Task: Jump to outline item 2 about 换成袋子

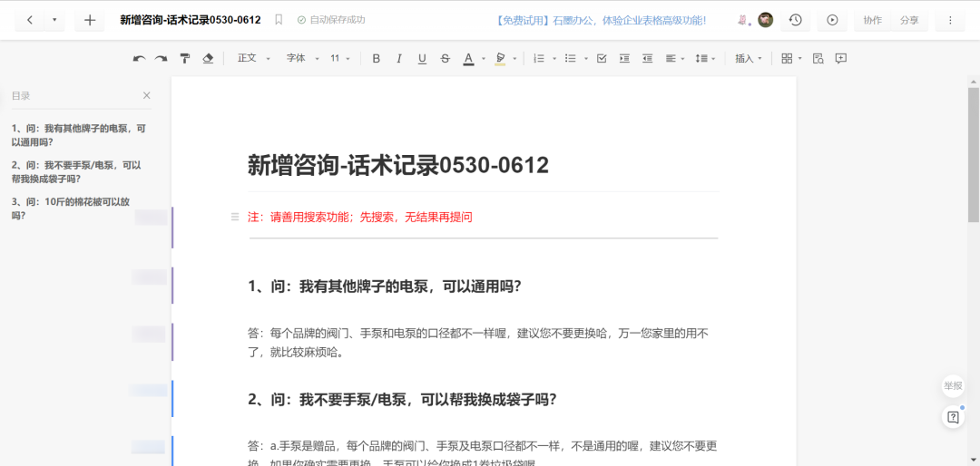Action: click(x=76, y=171)
